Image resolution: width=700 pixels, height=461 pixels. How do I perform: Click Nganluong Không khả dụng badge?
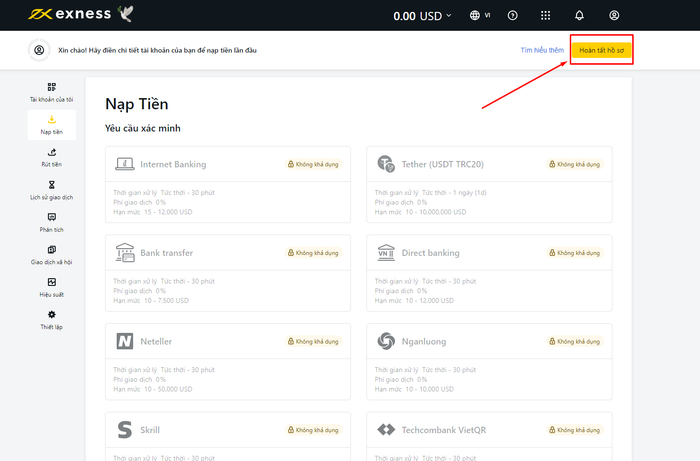pyautogui.click(x=575, y=341)
